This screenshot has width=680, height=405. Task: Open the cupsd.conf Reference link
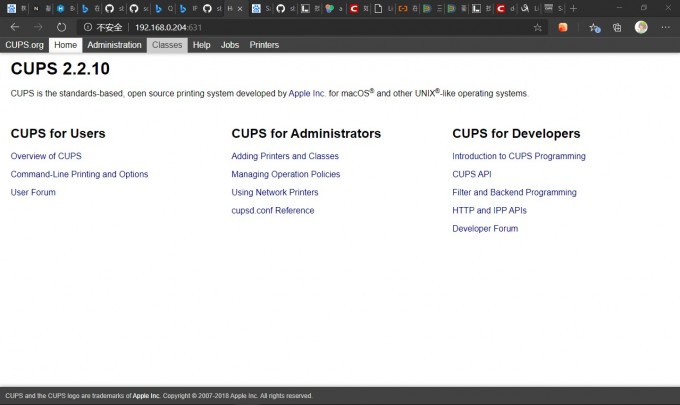(272, 210)
